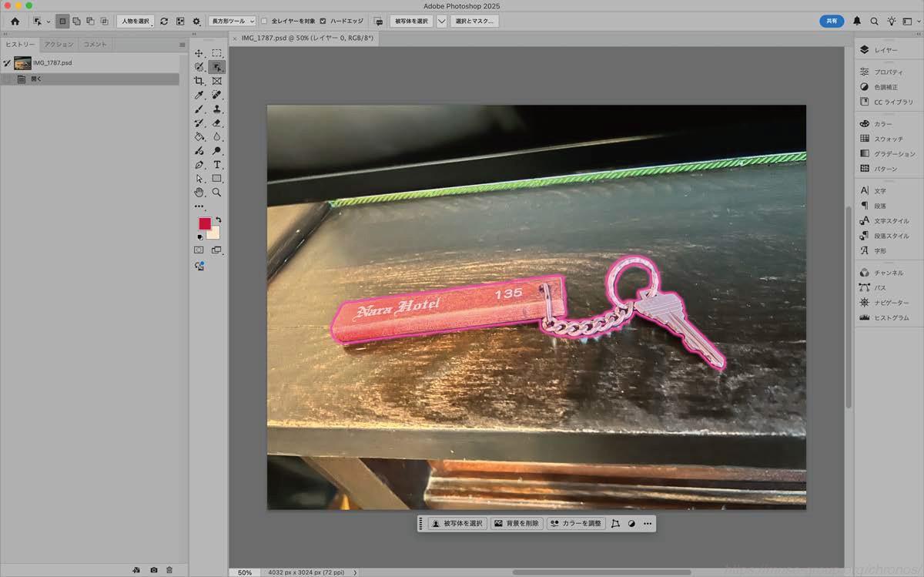Click the Home icon in options bar
Screen dimensions: 924x577
15,21
